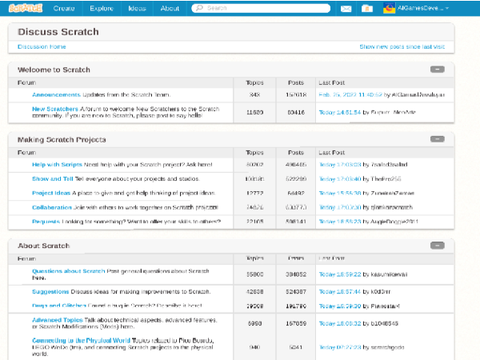The height and width of the screenshot is (360, 480).
Task: Open the Collaboration forum
Action: [52, 207]
